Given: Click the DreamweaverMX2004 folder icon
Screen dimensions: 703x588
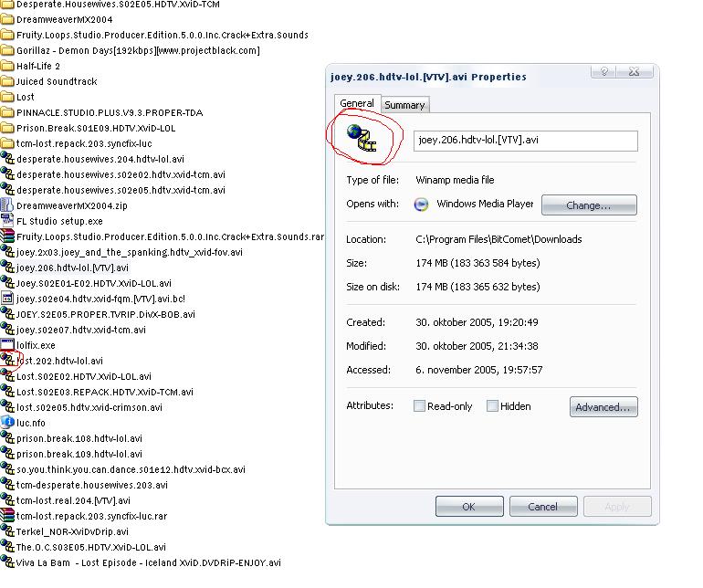Looking at the screenshot, I should 7,19.
